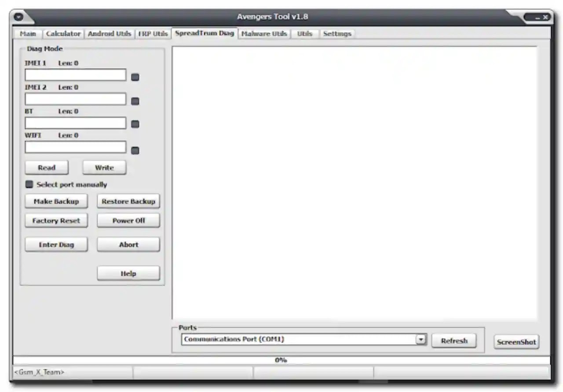Enable the IMEI 2 checkbox
This screenshot has height=392, width=563.
pos(135,101)
